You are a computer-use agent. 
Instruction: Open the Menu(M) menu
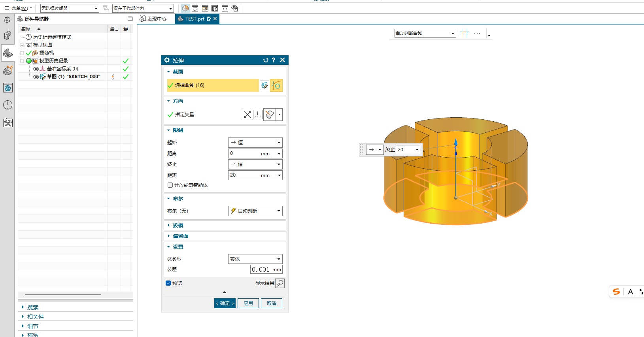pos(19,8)
